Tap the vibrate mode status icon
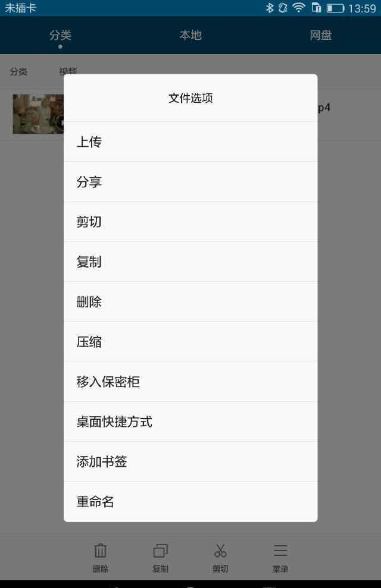Viewport: 381px width, 588px height. pos(283,8)
